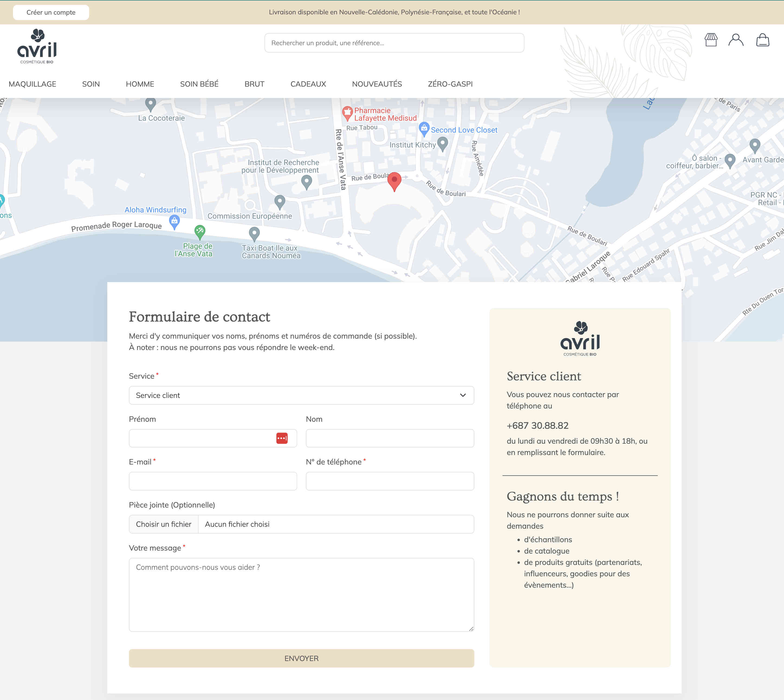Click the avril logo in header
784x700 pixels.
click(x=37, y=47)
